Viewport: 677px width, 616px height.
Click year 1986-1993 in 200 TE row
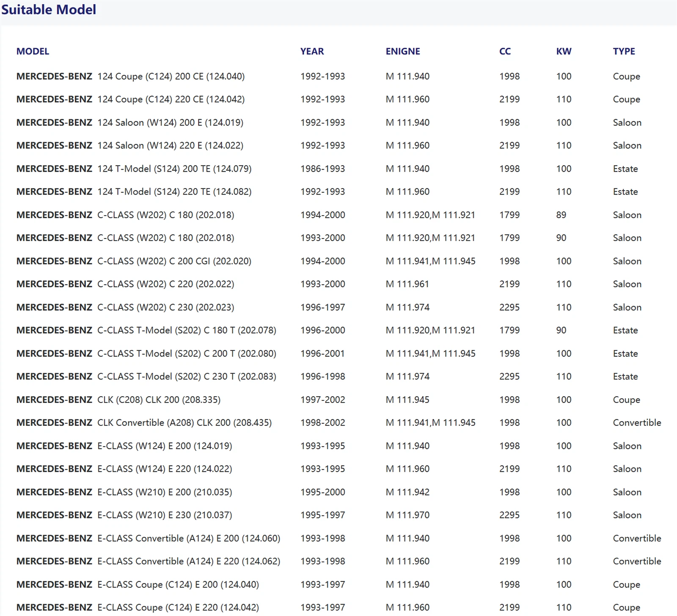tap(323, 169)
